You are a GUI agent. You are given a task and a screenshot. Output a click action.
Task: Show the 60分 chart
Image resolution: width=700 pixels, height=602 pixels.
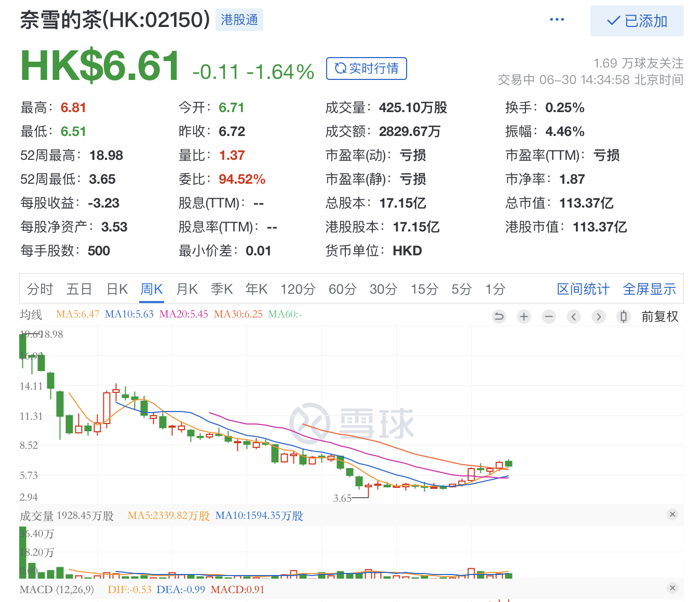coord(343,289)
